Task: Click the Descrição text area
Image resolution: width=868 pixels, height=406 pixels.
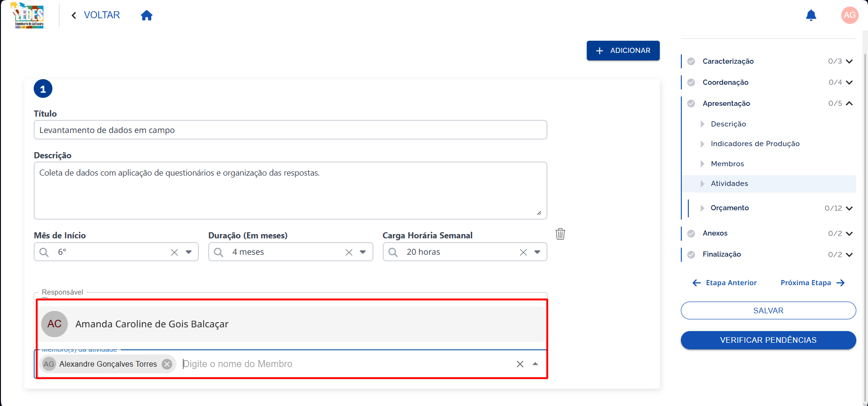Action: click(290, 191)
